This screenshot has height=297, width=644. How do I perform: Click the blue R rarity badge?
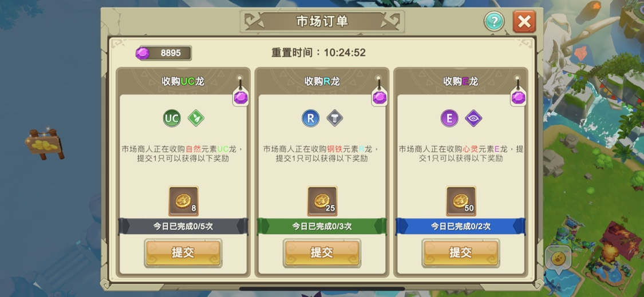(x=310, y=118)
